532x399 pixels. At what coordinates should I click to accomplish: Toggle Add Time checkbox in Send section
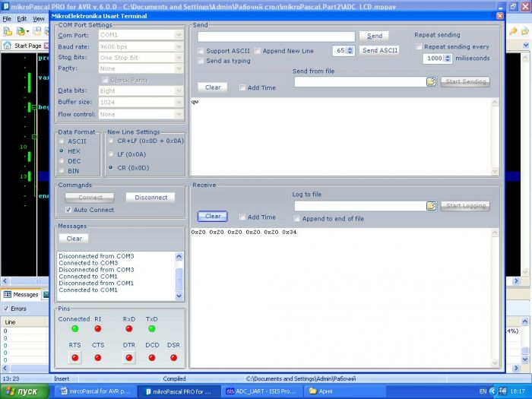[x=242, y=87]
